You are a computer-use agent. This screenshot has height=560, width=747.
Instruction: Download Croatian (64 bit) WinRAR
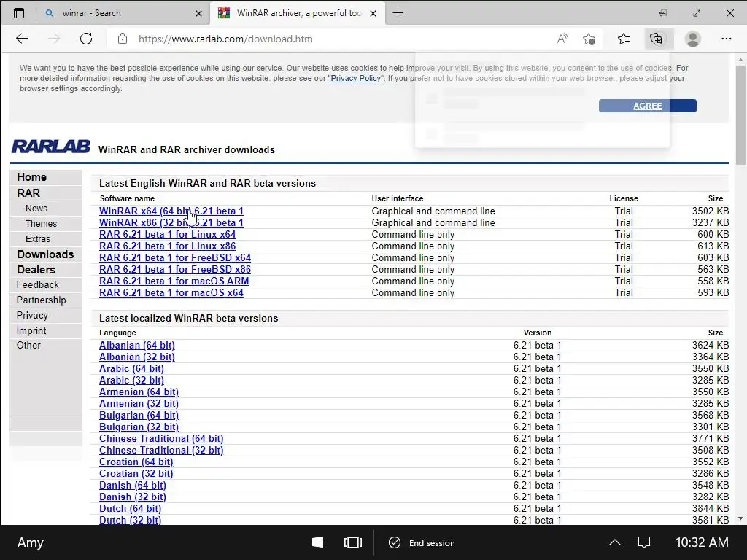pyautogui.click(x=136, y=462)
